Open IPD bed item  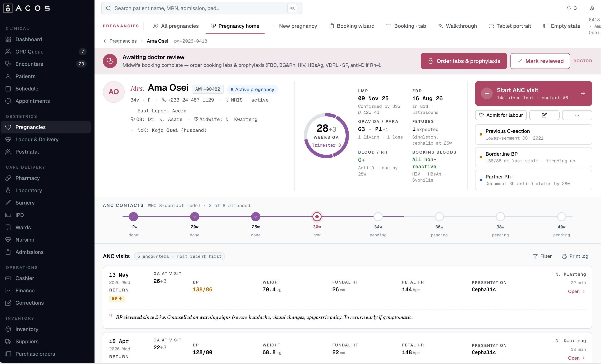46,215
